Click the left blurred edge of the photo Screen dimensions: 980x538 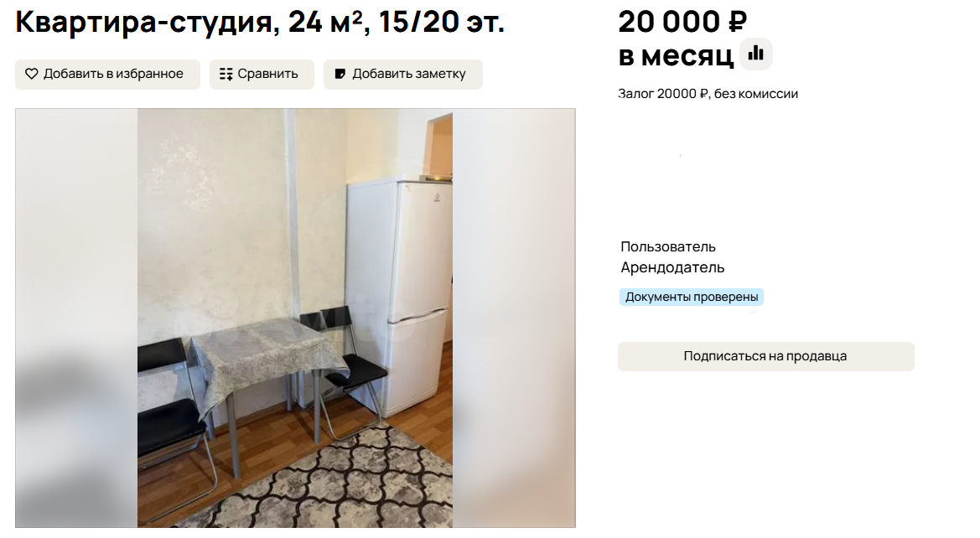[x=77, y=318]
